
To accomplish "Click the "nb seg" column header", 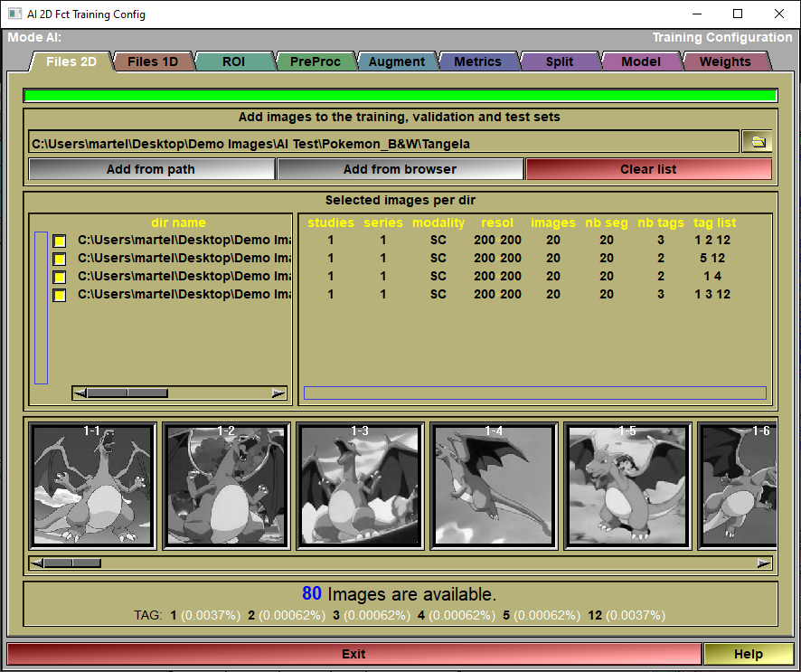I will (x=607, y=222).
